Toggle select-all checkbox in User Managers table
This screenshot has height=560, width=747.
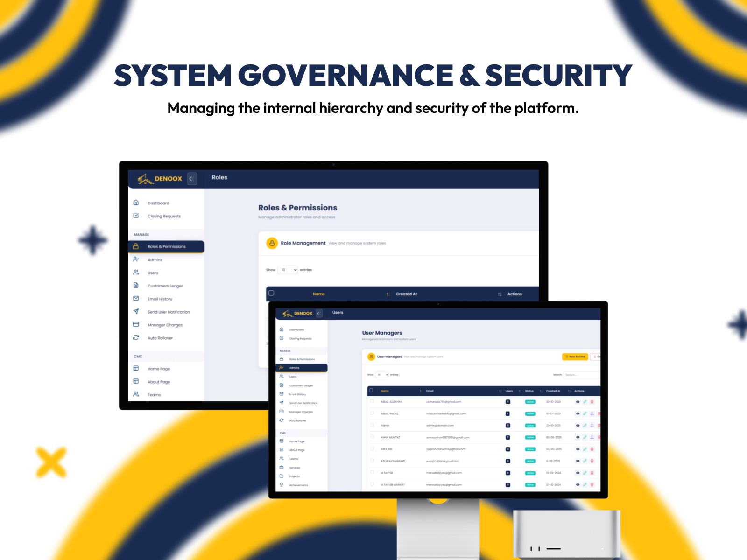[x=371, y=391]
